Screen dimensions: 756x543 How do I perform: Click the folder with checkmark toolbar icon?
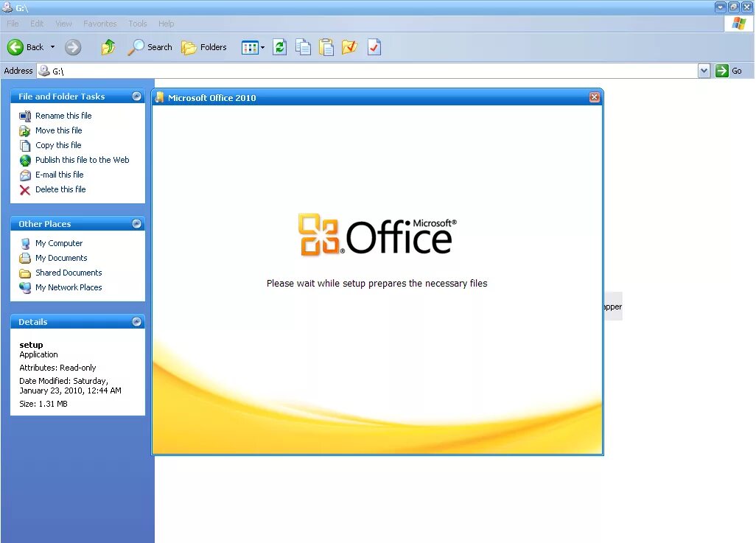(349, 47)
